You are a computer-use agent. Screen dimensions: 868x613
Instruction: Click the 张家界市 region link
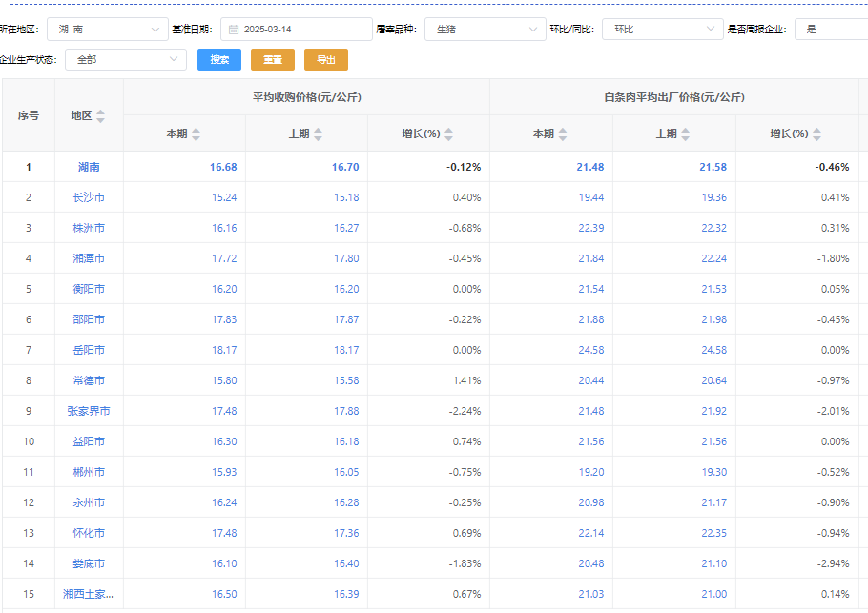(89, 411)
